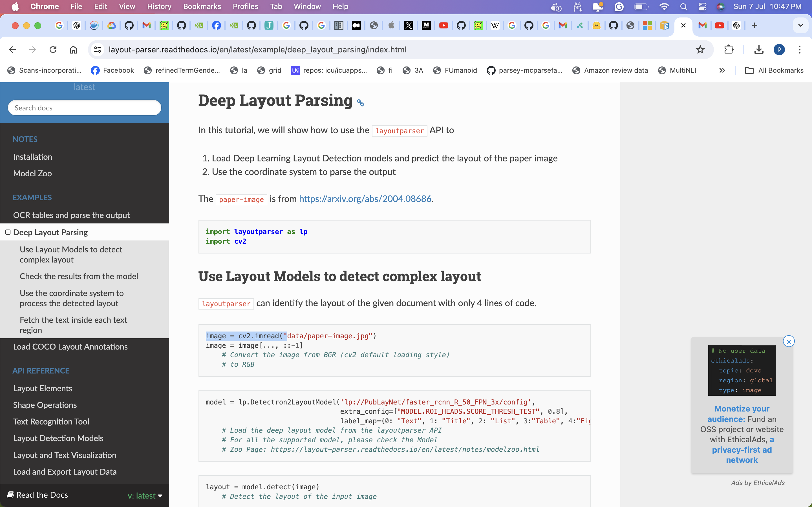This screenshot has width=812, height=507.
Task: Dismiss the EthicalAds advertisement
Action: pos(789,341)
